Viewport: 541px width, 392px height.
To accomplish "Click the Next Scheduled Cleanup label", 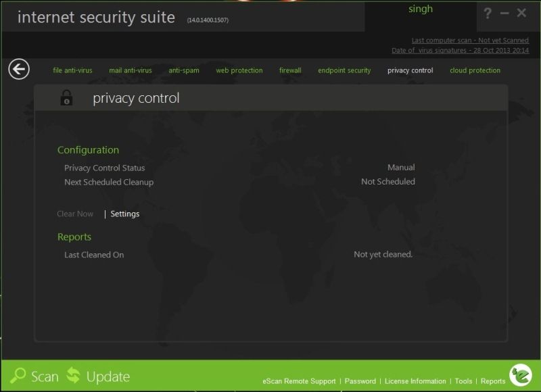I will point(109,182).
